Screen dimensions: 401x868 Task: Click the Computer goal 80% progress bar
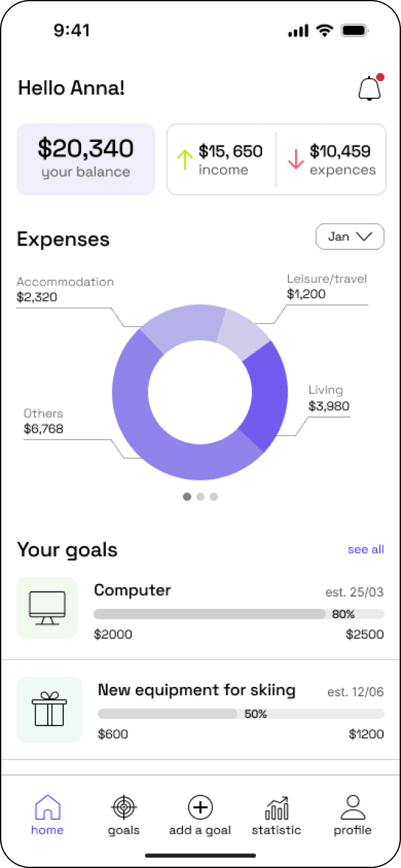[239, 614]
